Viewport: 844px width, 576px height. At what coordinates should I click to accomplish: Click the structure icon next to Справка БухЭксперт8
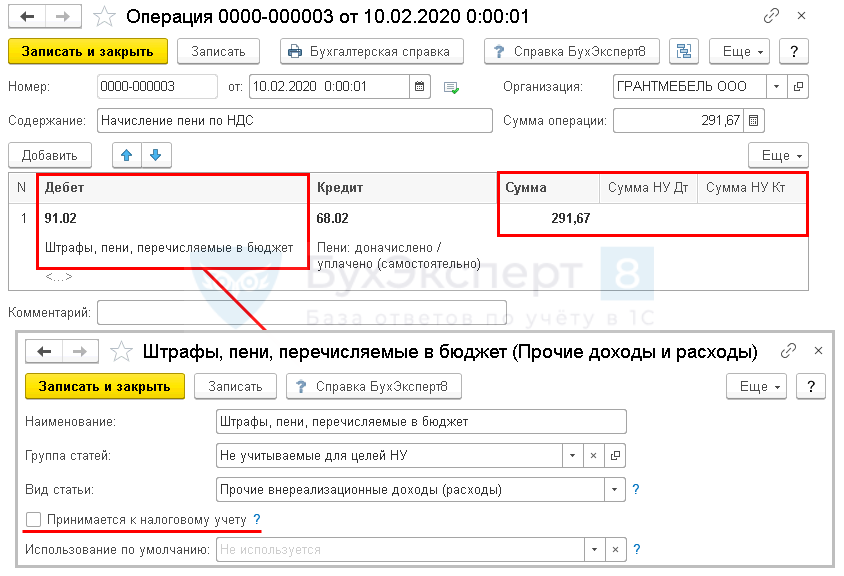684,52
